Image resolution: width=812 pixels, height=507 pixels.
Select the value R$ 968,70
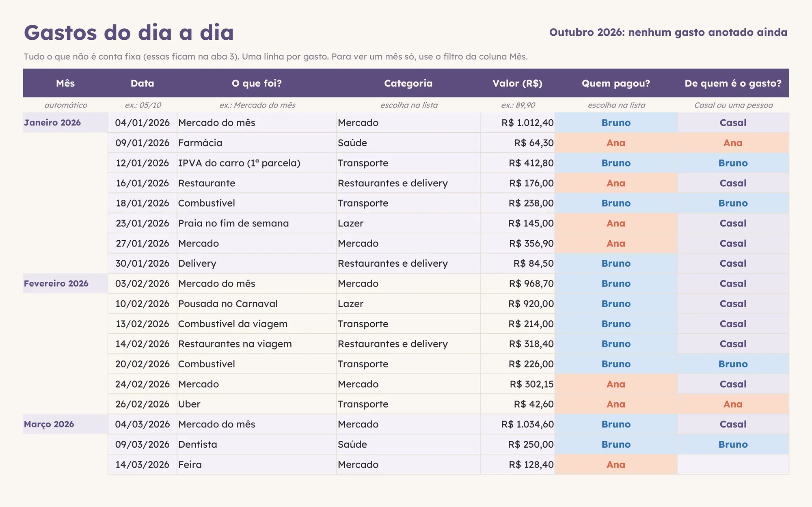coord(517,283)
